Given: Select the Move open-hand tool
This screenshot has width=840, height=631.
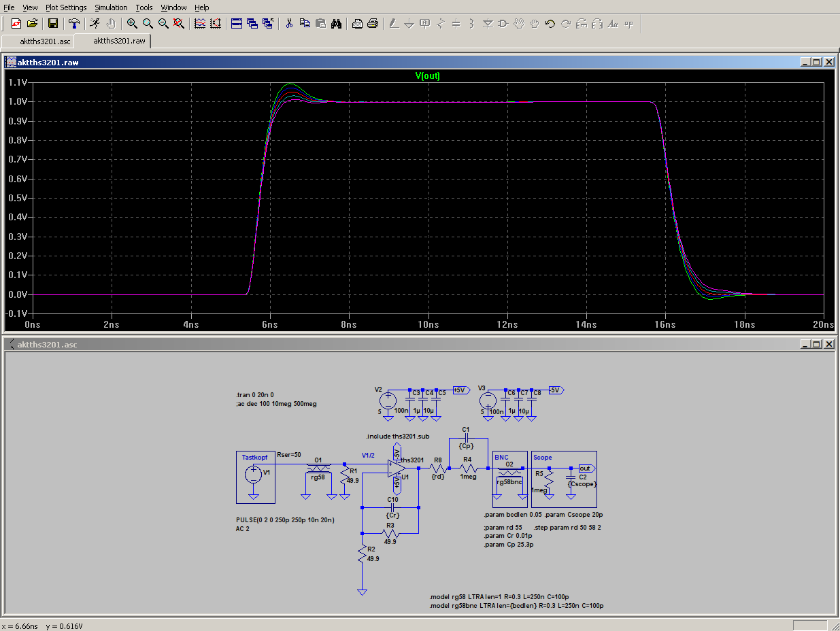Looking at the screenshot, I should pos(519,23).
